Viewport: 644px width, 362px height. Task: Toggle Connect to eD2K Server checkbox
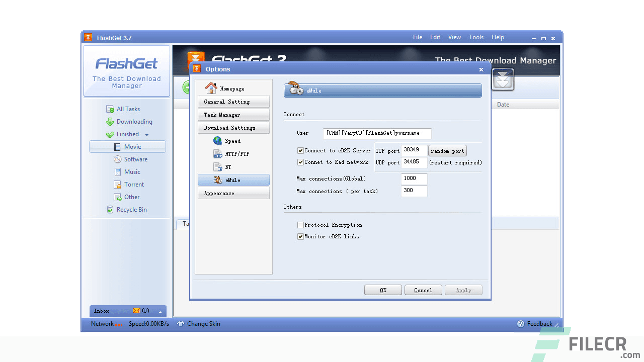pos(300,150)
